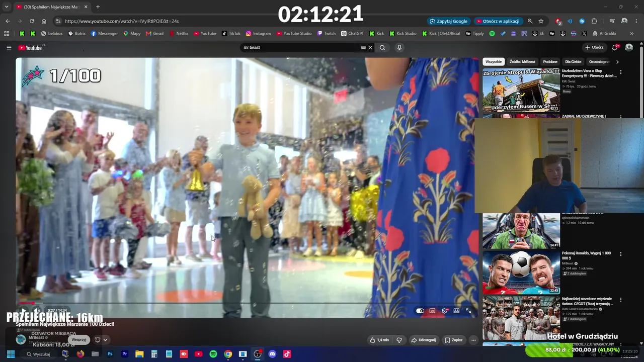Bookmark this page with the star
The height and width of the screenshot is (362, 644).
[541, 21]
